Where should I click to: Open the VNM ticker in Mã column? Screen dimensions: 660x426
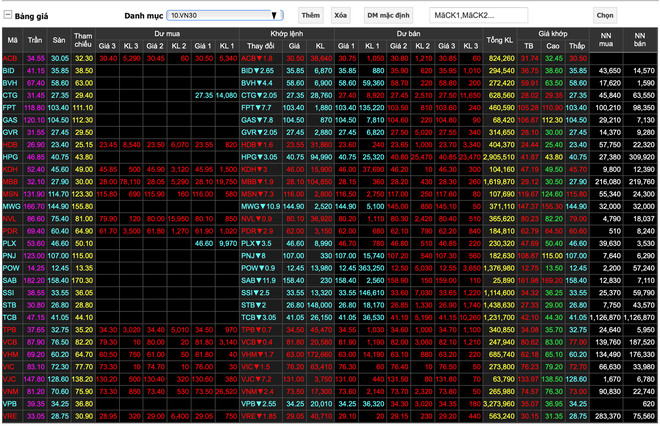click(x=12, y=391)
